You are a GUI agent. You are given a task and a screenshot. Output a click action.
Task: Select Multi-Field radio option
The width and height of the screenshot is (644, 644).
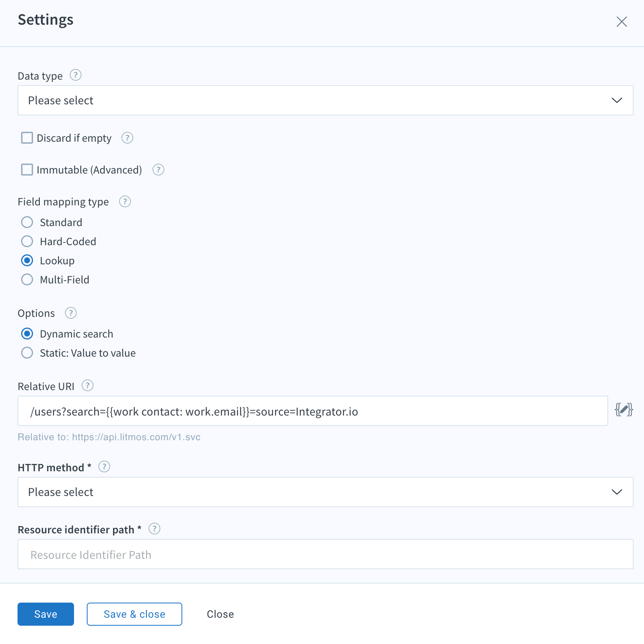click(x=27, y=279)
